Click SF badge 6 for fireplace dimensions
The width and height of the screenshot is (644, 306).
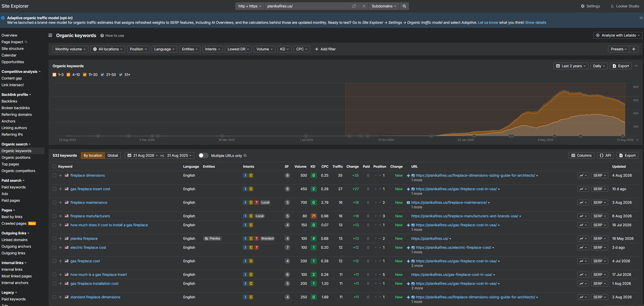pyautogui.click(x=287, y=175)
